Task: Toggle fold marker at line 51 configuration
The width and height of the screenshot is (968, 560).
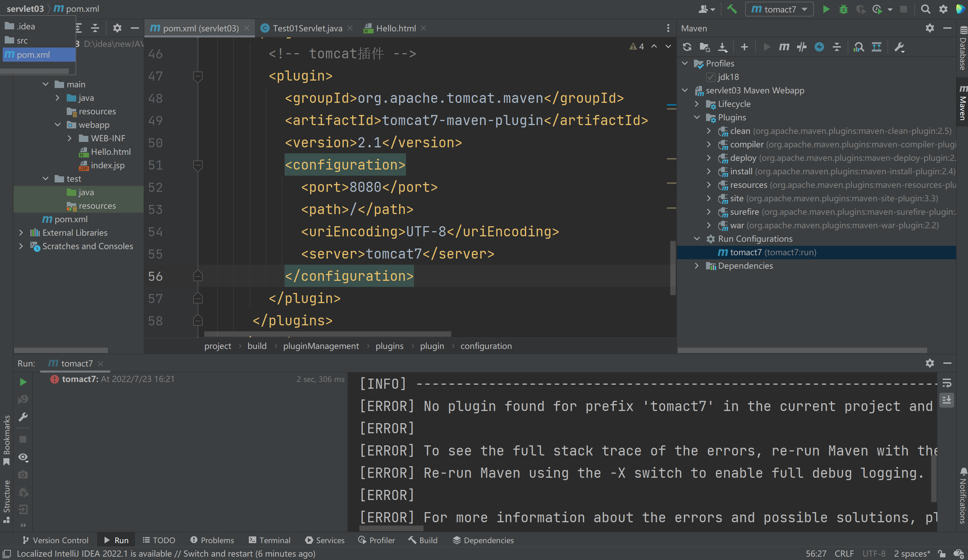Action: point(198,165)
